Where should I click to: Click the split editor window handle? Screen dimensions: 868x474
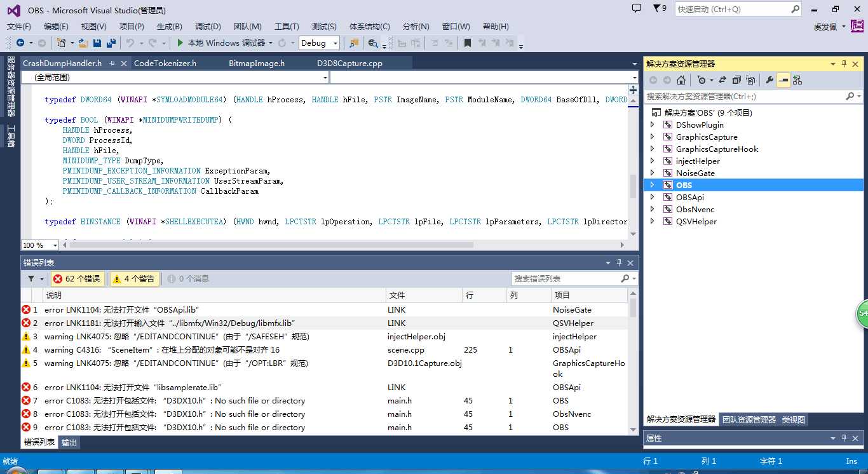pos(634,90)
